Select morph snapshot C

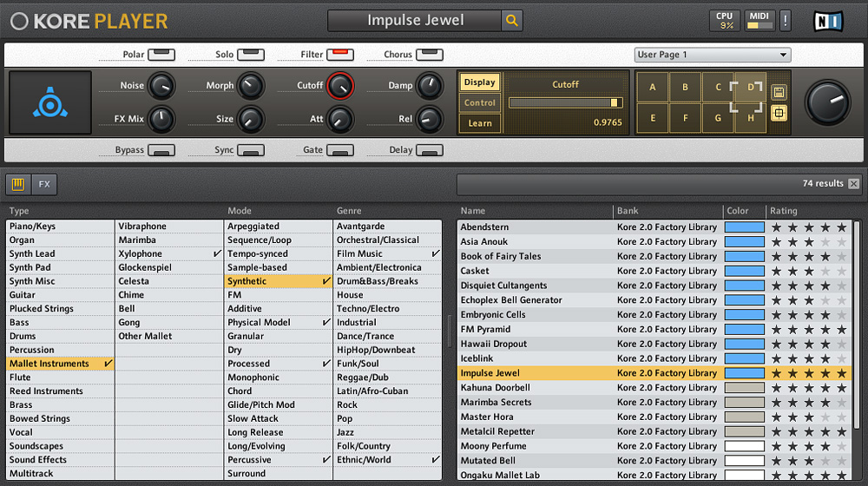[x=718, y=87]
